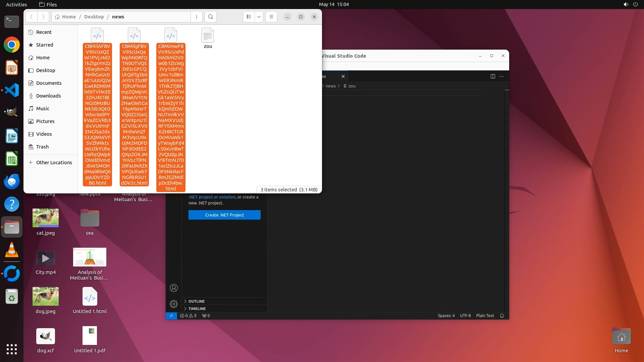Toggle list view in Files toolbar

249,17
